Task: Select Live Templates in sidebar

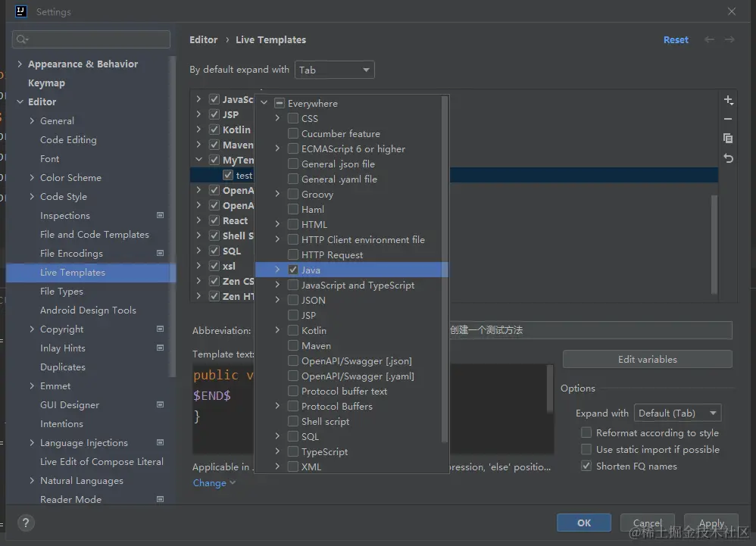Action: pos(91,273)
